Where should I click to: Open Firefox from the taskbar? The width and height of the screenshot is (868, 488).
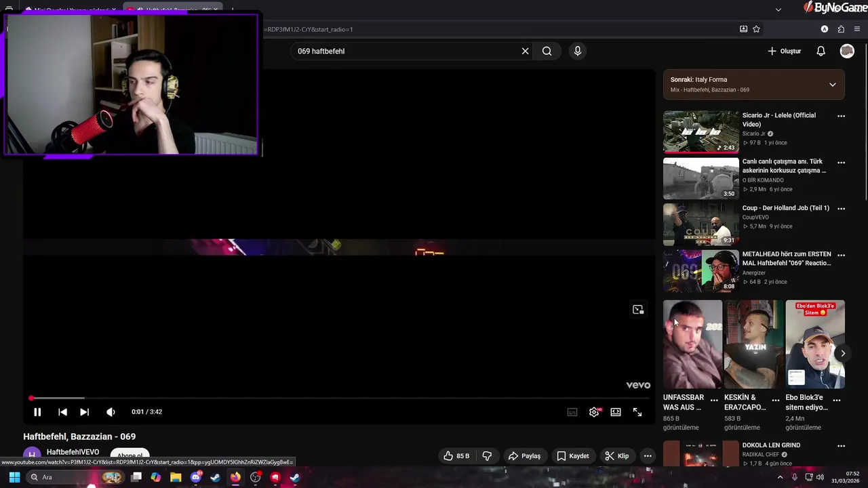pos(235,477)
